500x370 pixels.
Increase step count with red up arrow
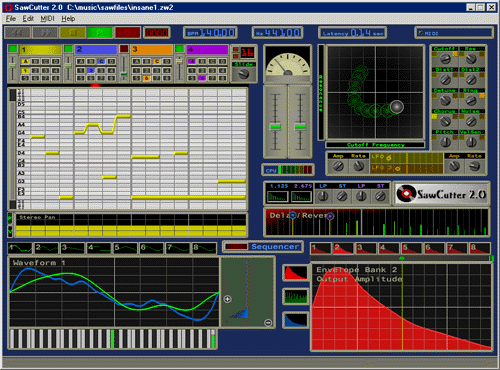click(x=236, y=50)
